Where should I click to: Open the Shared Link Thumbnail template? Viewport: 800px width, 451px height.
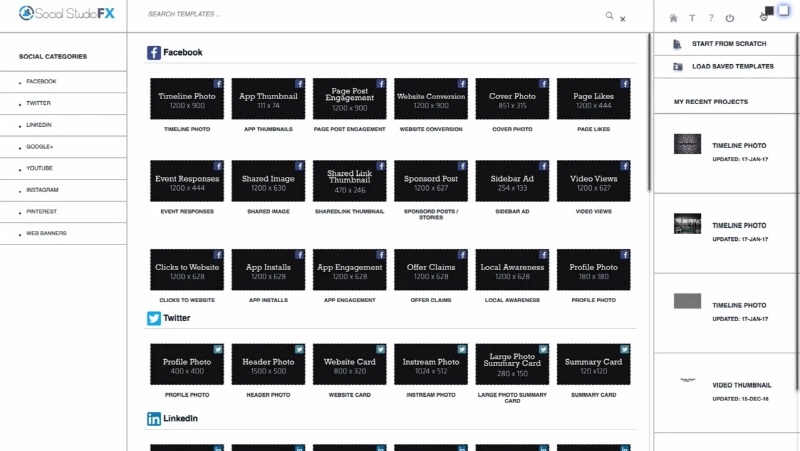pos(349,181)
